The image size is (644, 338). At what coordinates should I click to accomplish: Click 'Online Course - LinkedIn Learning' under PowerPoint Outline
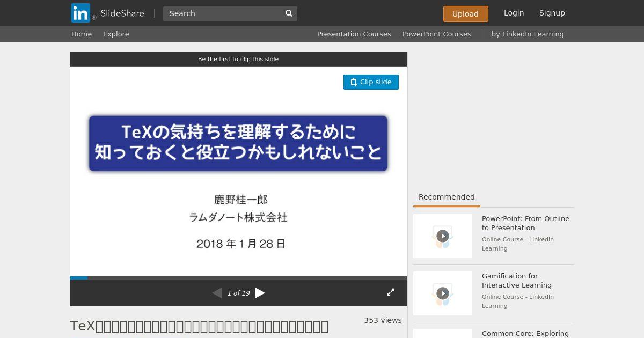[518, 244]
